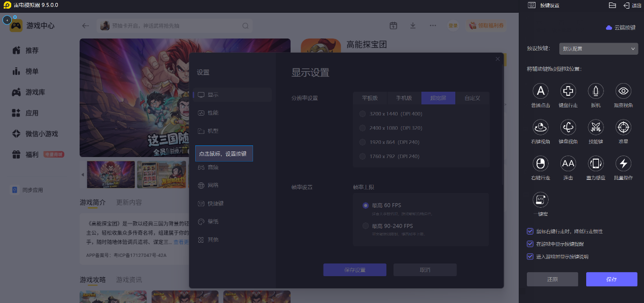Select first screenshot thumbnail under banner
Screen dimensions: 644x303
[x=111, y=174]
